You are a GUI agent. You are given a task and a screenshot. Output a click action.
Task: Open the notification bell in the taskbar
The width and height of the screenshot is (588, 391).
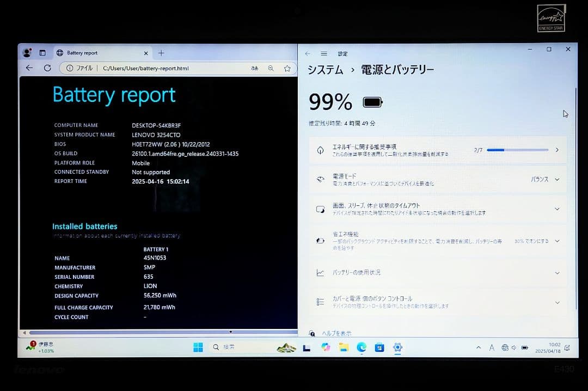pyautogui.click(x=567, y=348)
